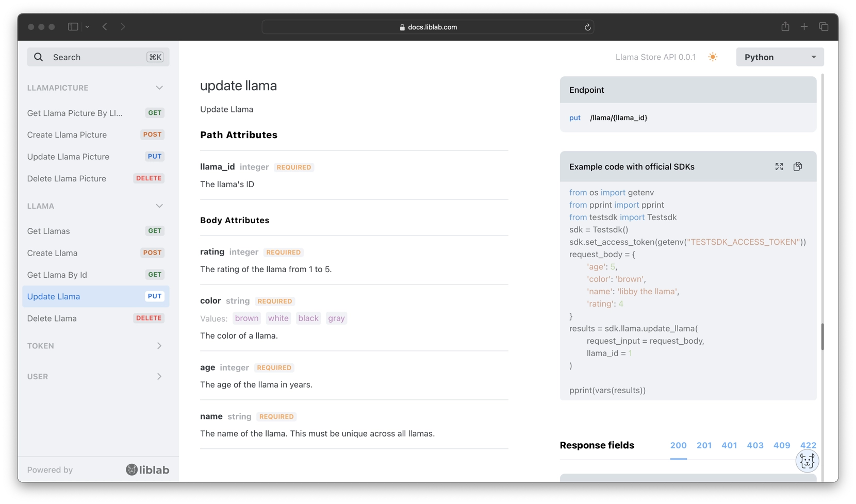Viewport: 856px width, 504px height.
Task: Click the search magnifier icon
Action: (39, 57)
